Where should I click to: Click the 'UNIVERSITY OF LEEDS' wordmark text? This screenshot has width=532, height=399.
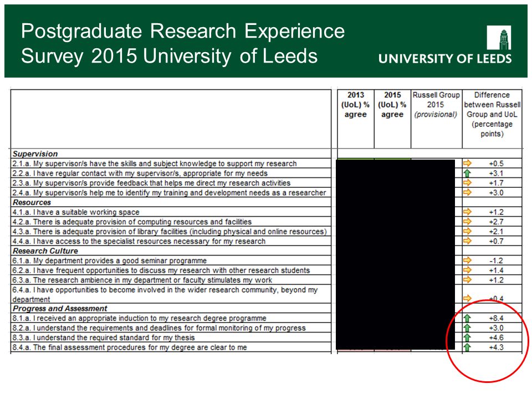pos(445,58)
